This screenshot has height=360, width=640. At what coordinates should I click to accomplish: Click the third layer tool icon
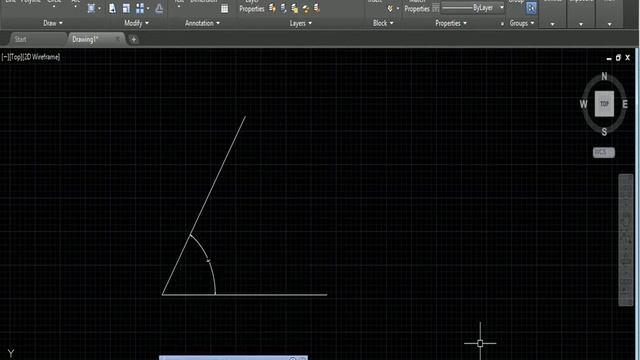coord(295,8)
